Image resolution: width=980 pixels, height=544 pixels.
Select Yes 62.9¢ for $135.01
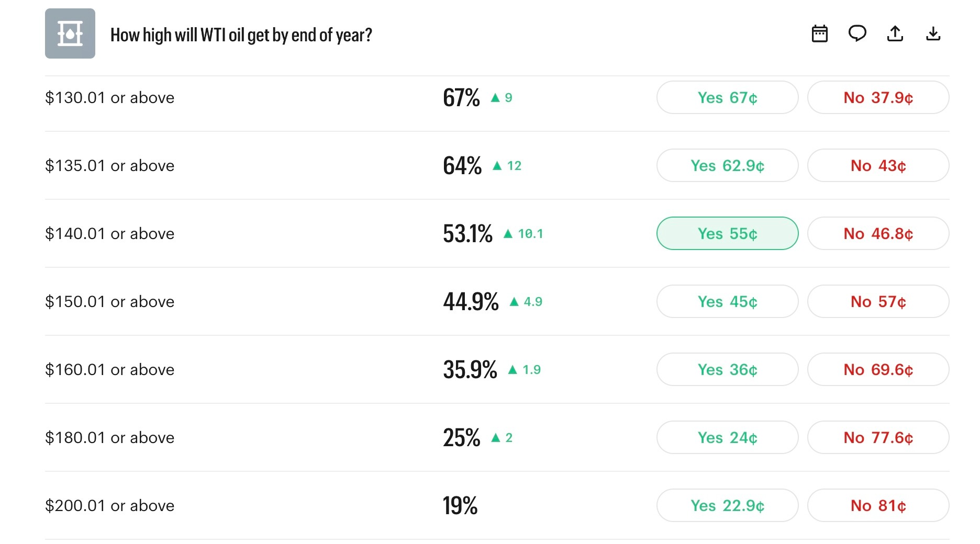(x=727, y=166)
